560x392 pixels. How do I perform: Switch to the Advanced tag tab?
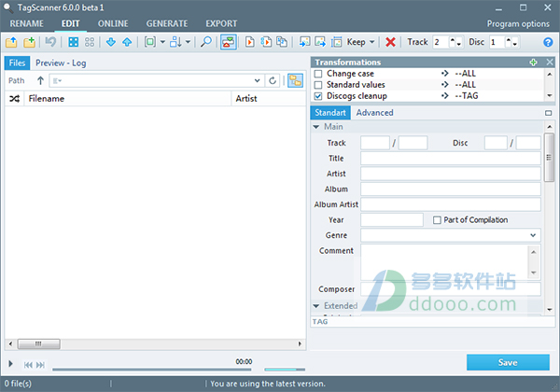click(x=374, y=113)
